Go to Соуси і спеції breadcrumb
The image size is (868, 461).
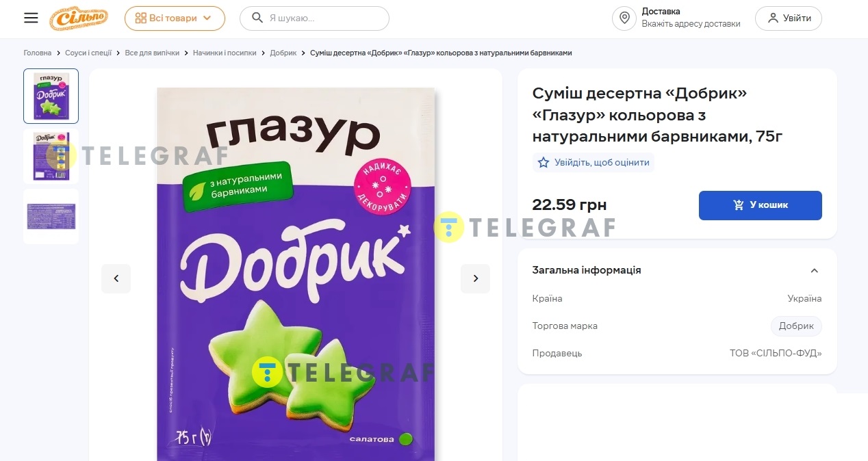click(x=88, y=53)
